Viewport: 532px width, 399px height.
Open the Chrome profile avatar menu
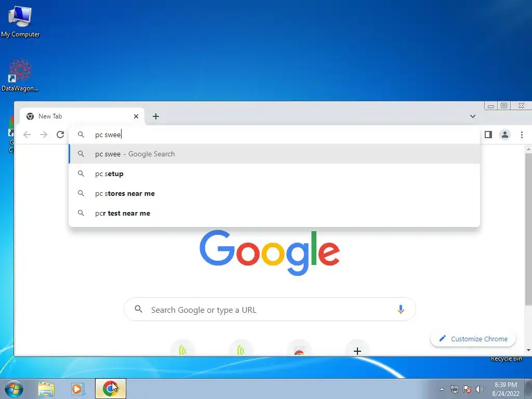(x=505, y=135)
